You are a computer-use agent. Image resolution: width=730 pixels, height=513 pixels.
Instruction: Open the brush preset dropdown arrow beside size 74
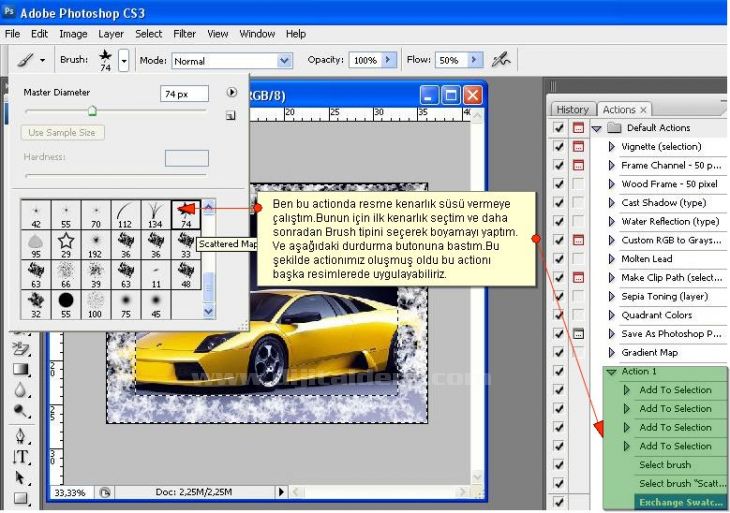[x=123, y=61]
